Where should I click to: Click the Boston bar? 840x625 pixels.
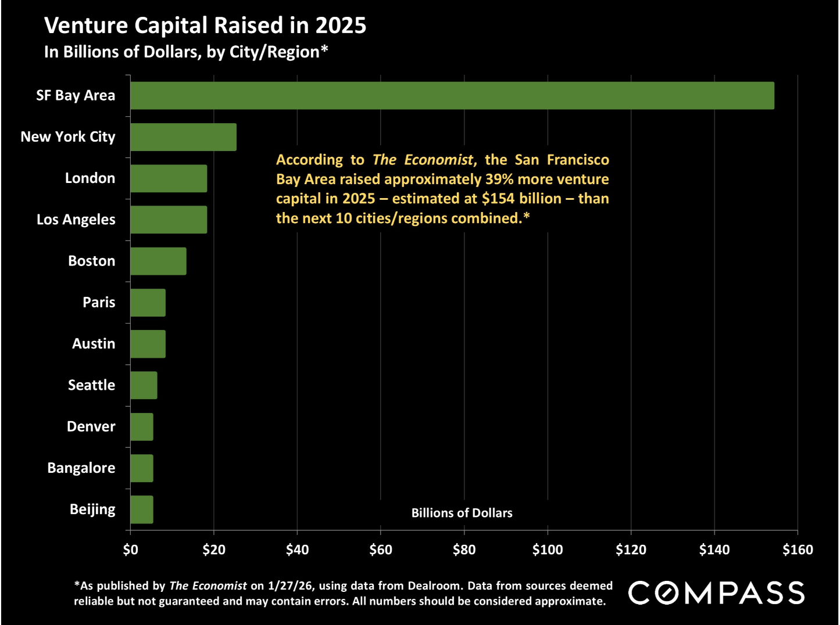(x=158, y=261)
